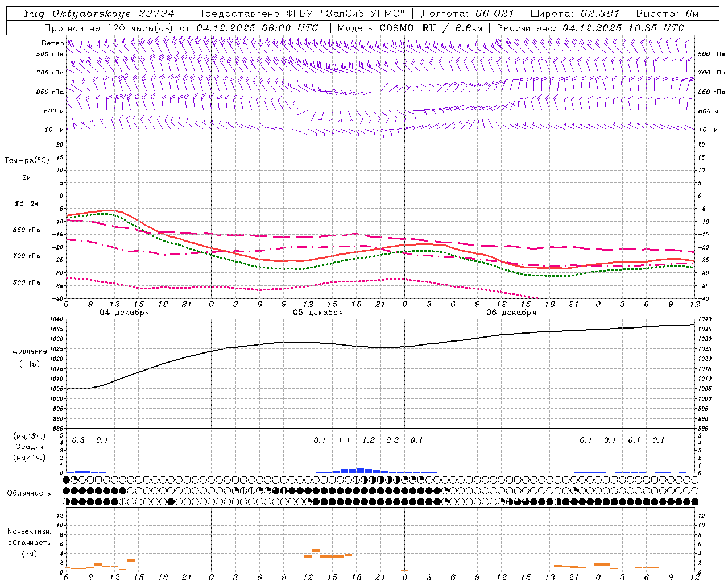Image resolution: width=728 pixels, height=582 pixels.
Task: Click the Высота: 6м value
Action: click(x=667, y=14)
